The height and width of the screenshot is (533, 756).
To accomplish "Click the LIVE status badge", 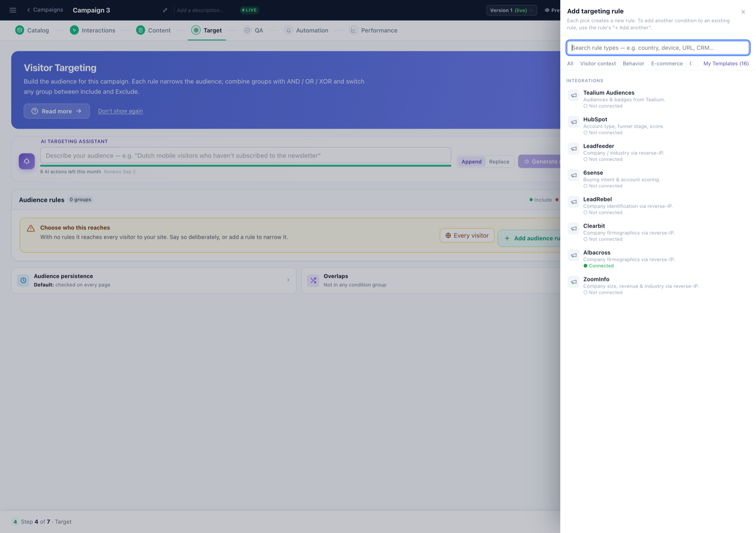I will [249, 10].
